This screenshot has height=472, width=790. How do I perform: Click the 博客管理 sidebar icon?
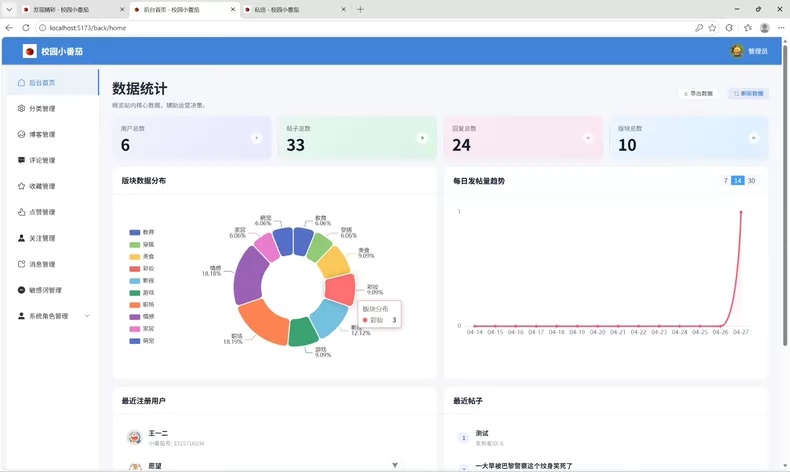tap(21, 134)
